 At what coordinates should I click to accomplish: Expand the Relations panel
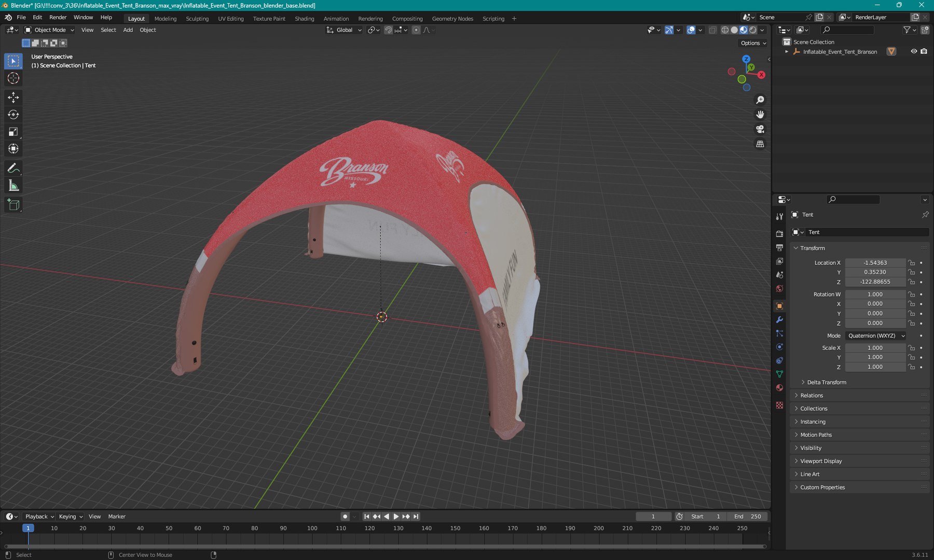(812, 396)
